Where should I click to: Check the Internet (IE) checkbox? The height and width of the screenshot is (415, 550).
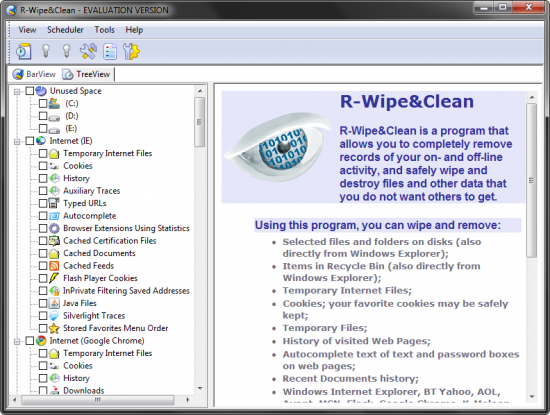tap(30, 141)
